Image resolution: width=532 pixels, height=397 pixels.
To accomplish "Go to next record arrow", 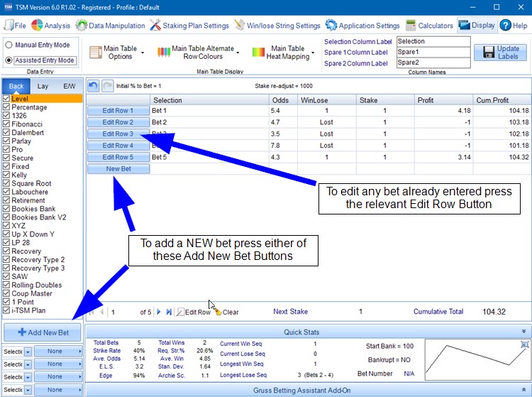I will click(x=158, y=312).
